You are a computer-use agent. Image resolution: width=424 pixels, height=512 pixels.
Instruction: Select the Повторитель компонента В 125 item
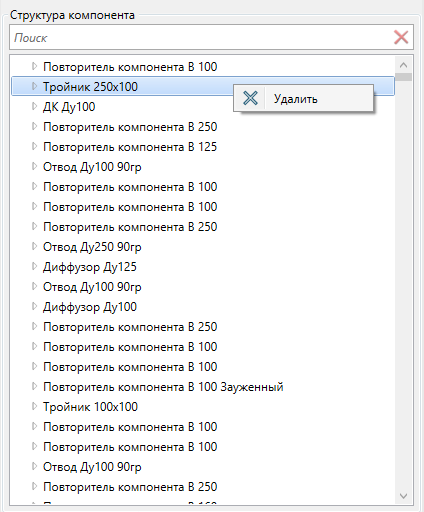click(x=130, y=147)
